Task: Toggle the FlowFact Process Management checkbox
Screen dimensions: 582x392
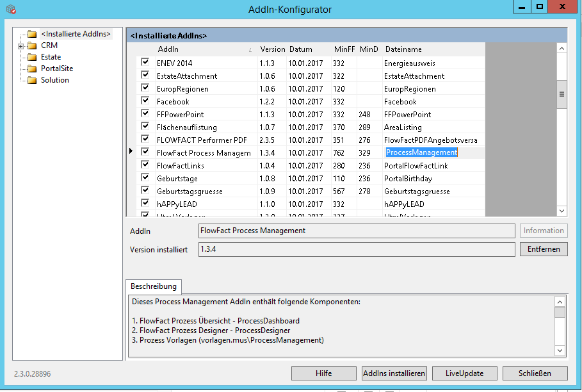Action: pos(145,152)
